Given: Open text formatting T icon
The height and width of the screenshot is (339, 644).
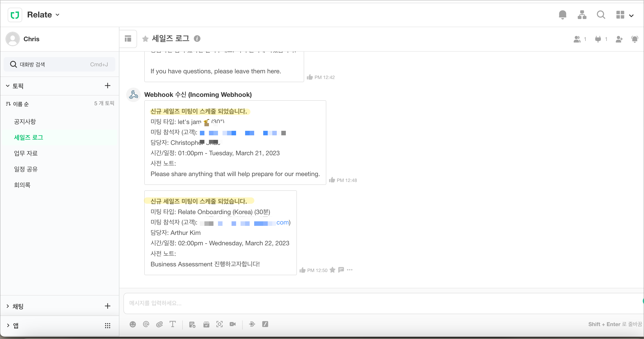Looking at the screenshot, I should [x=173, y=324].
